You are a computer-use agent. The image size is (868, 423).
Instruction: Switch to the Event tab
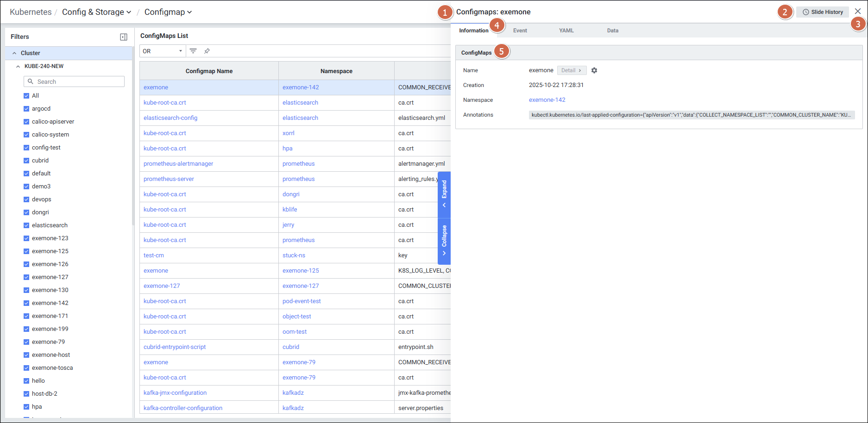point(520,31)
